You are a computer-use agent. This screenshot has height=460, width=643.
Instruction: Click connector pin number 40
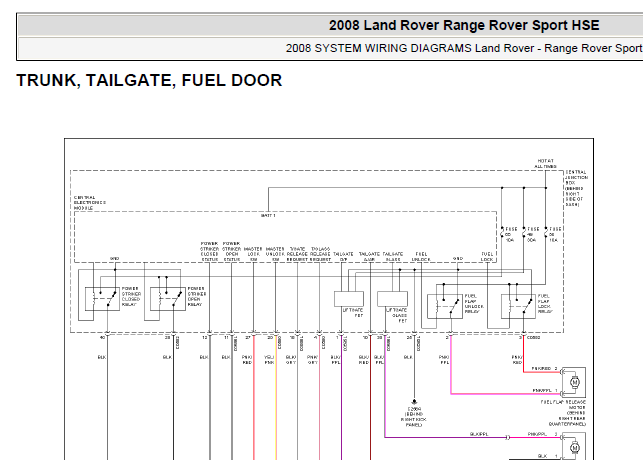point(103,337)
